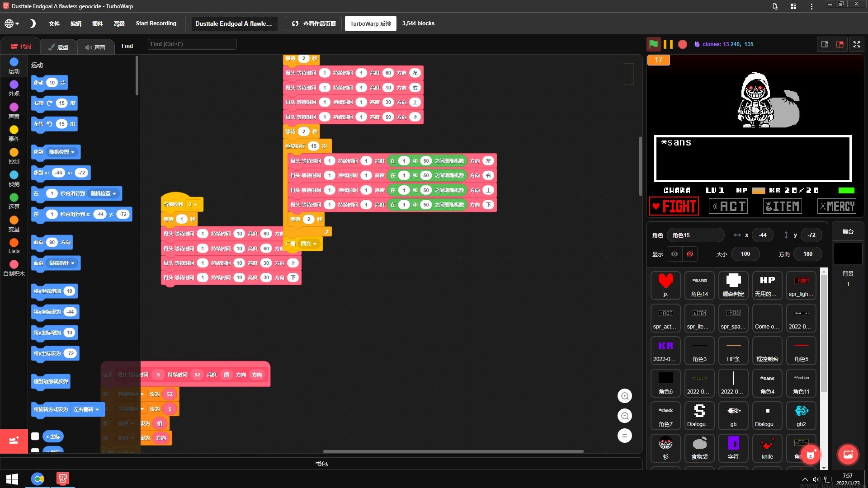Switch to large stage layout
This screenshot has width=868, height=488.
pos(840,44)
